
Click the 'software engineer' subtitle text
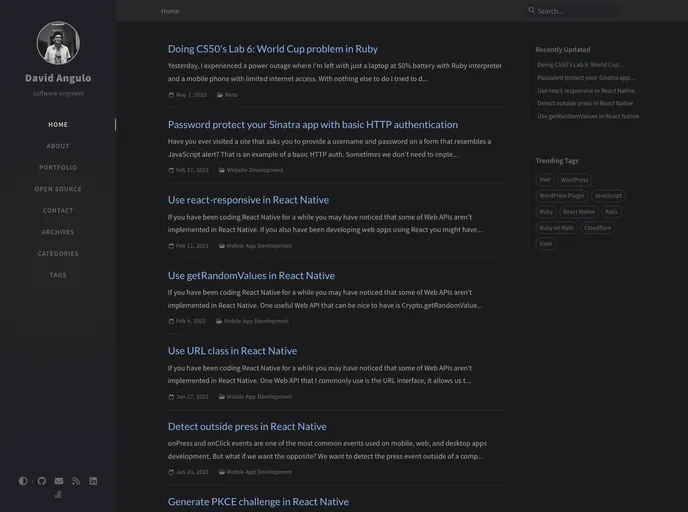click(58, 93)
